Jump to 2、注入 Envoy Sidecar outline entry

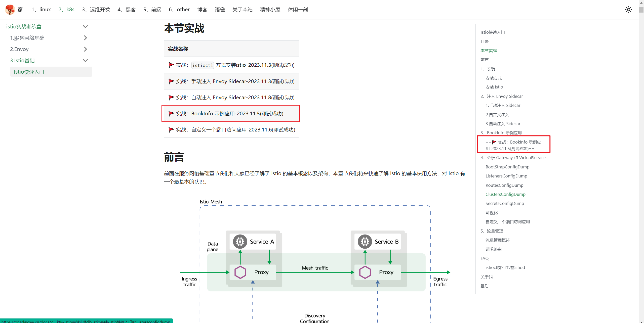(502, 96)
